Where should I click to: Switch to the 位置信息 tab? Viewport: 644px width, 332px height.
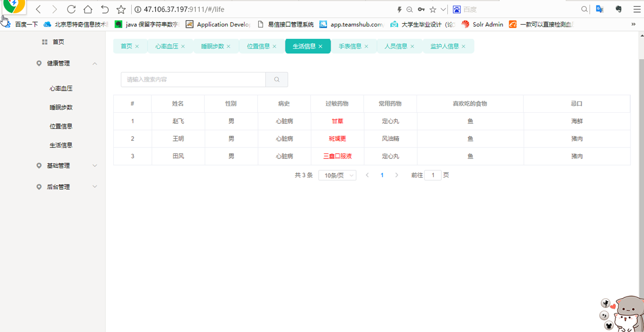[x=258, y=46]
